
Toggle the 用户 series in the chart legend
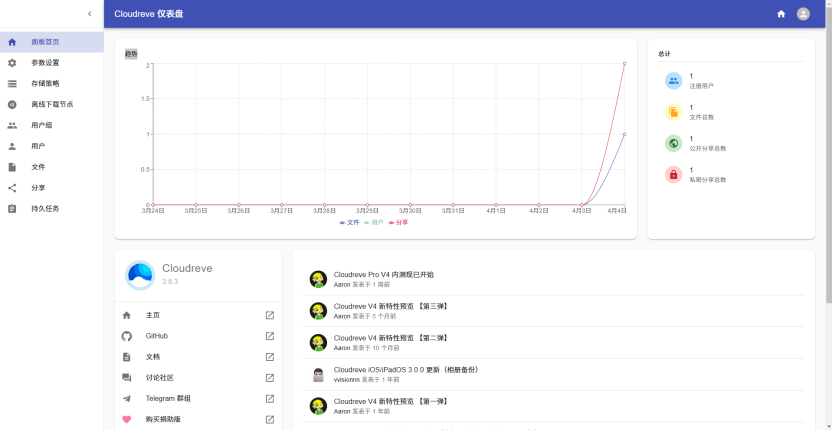[x=374, y=222]
